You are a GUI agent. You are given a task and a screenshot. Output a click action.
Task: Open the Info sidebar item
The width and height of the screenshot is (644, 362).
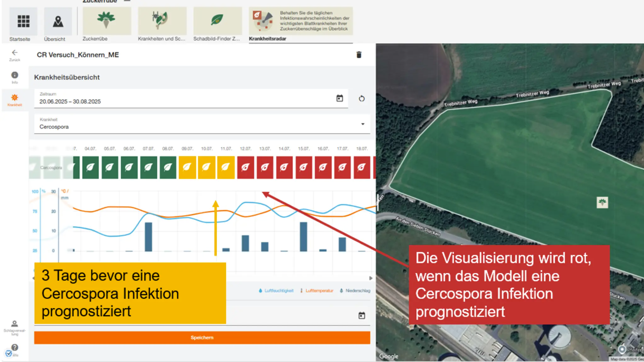click(15, 78)
